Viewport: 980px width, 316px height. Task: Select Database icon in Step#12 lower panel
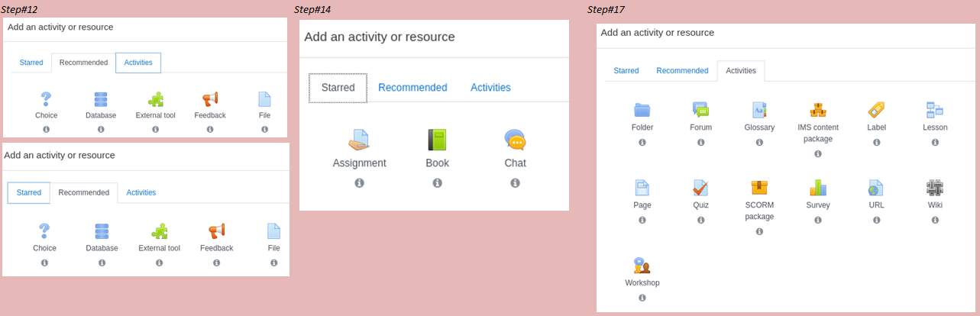tap(102, 231)
